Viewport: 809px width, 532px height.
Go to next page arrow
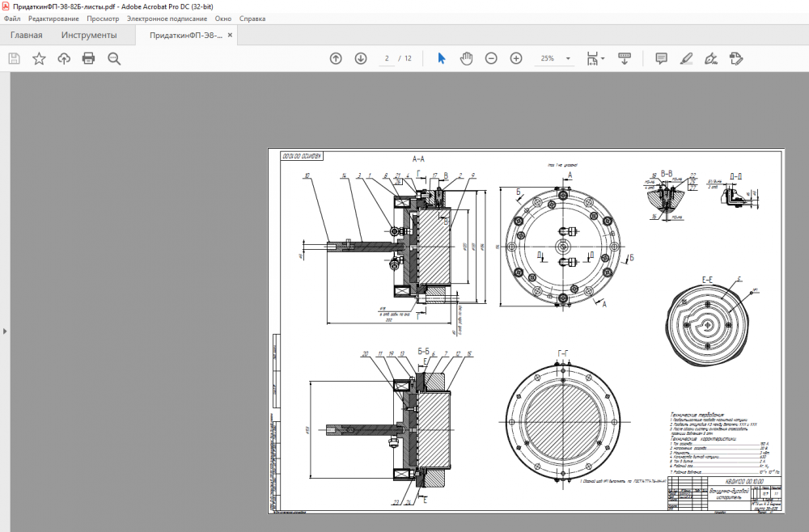[x=361, y=58]
